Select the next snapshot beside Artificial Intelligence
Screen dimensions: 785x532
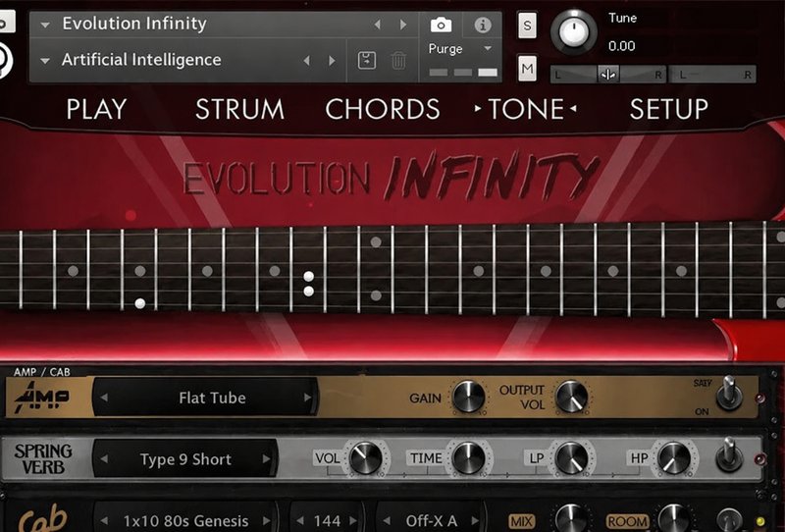(x=332, y=61)
